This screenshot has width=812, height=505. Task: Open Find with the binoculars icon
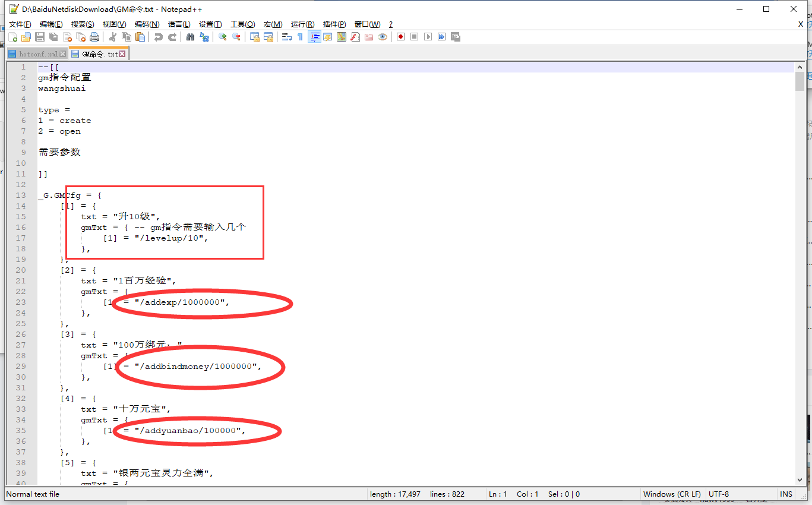point(190,37)
